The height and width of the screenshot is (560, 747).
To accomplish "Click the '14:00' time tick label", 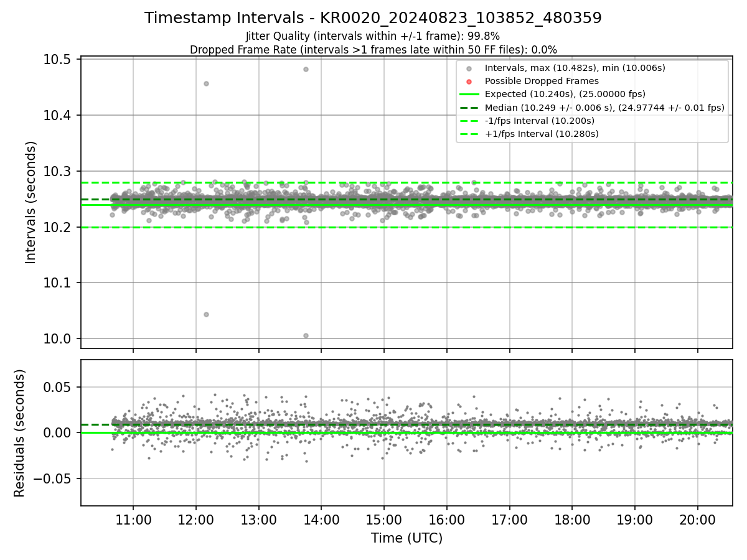I will coord(321,519).
